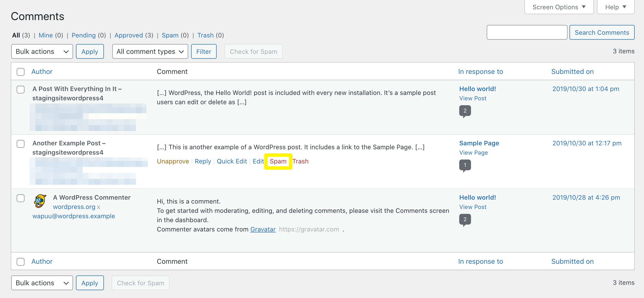Open the Help panel tab

point(615,7)
